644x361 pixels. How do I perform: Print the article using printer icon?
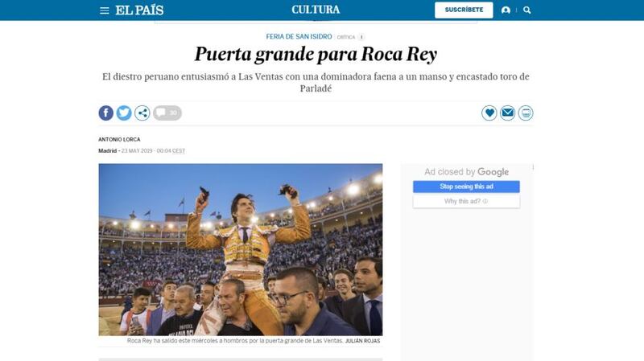(526, 113)
